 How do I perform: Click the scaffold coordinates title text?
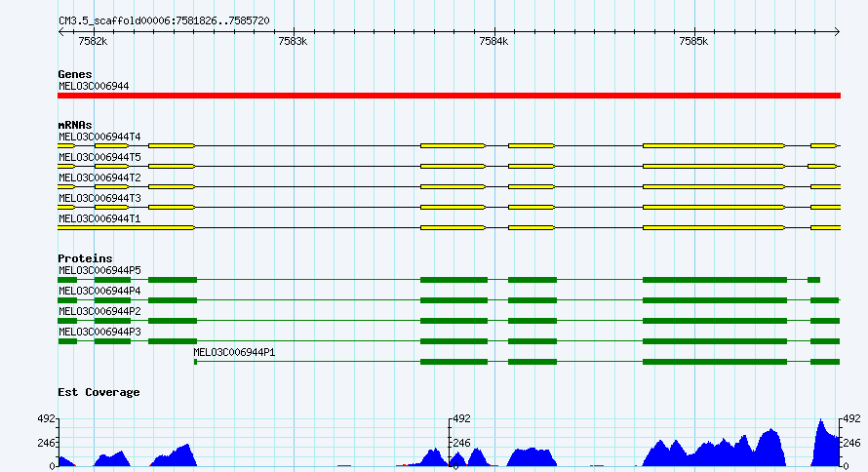click(165, 21)
